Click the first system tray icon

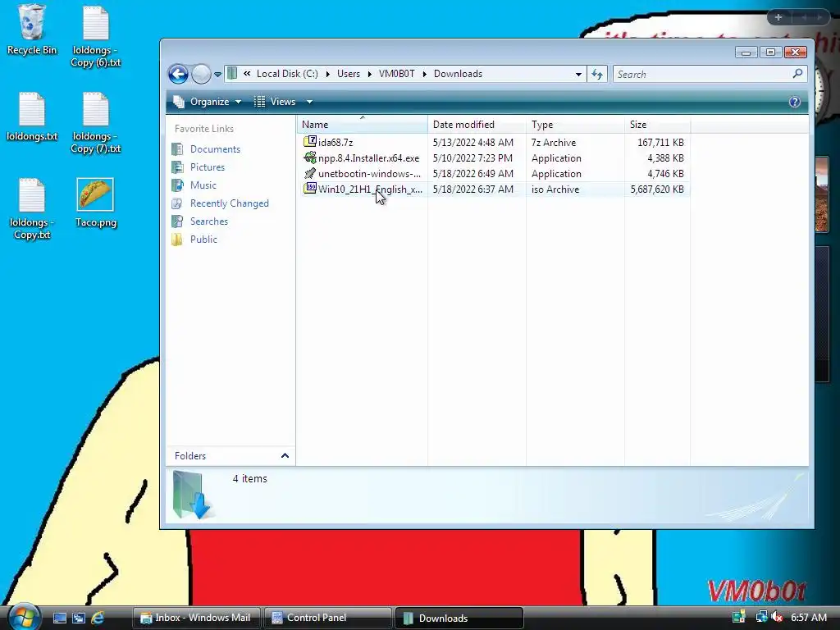739,617
